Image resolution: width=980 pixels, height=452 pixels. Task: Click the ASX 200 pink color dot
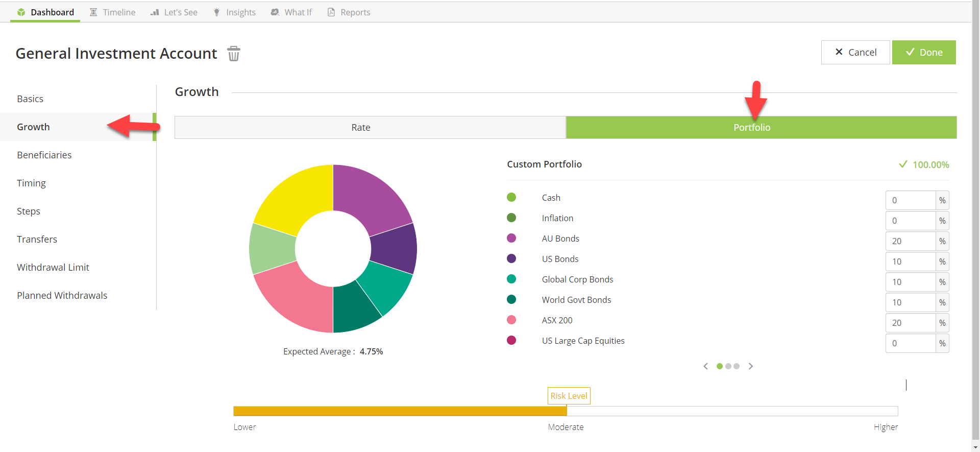pos(511,320)
